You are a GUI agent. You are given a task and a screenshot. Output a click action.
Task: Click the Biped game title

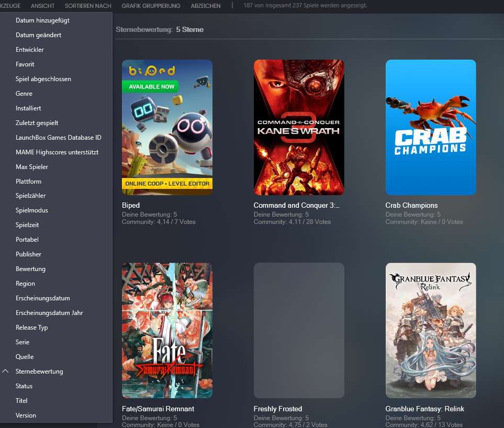click(x=131, y=205)
